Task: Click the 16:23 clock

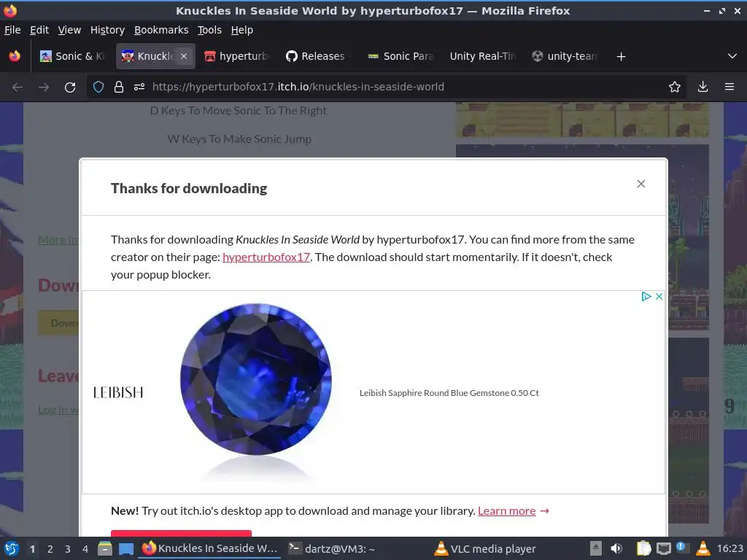Action: click(x=729, y=548)
